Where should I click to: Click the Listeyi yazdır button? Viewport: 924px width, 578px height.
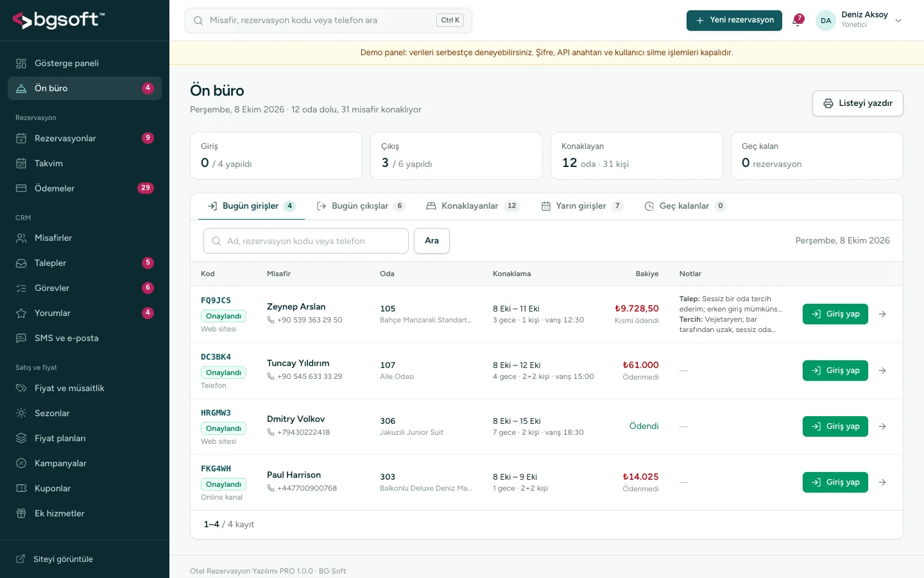click(858, 103)
